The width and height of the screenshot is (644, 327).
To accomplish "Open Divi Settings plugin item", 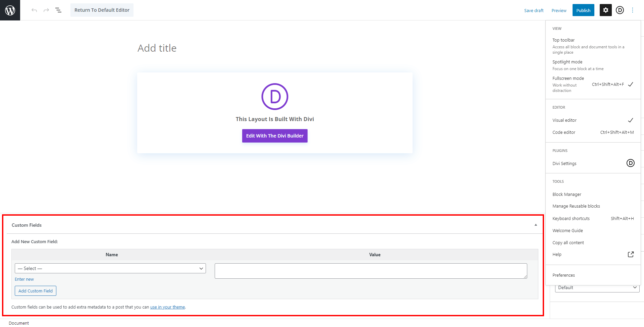I will [x=593, y=163].
